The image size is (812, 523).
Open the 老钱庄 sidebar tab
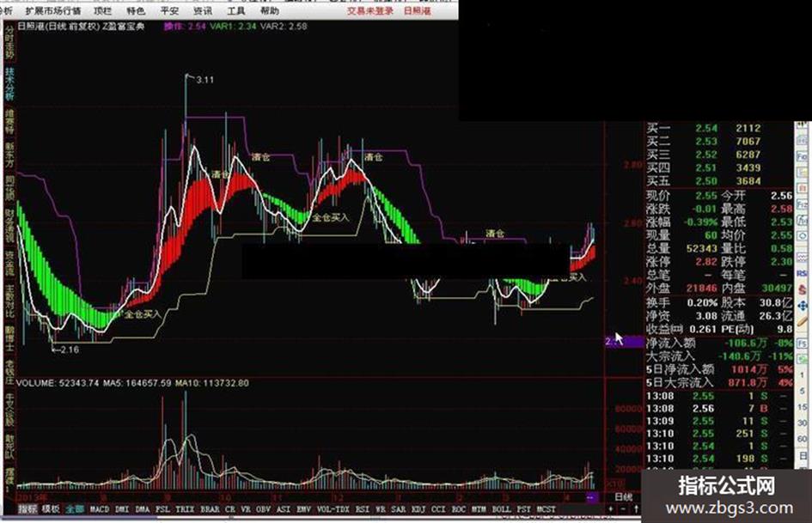pos(9,372)
